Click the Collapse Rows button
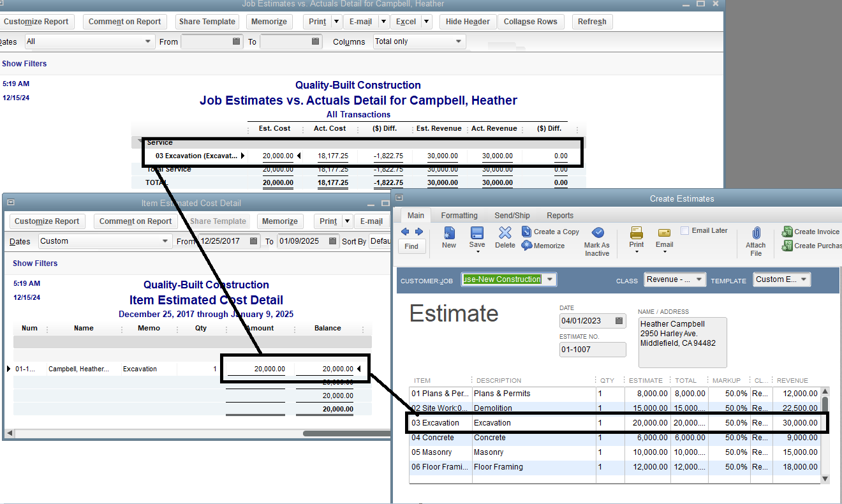The image size is (842, 504). 531,21
